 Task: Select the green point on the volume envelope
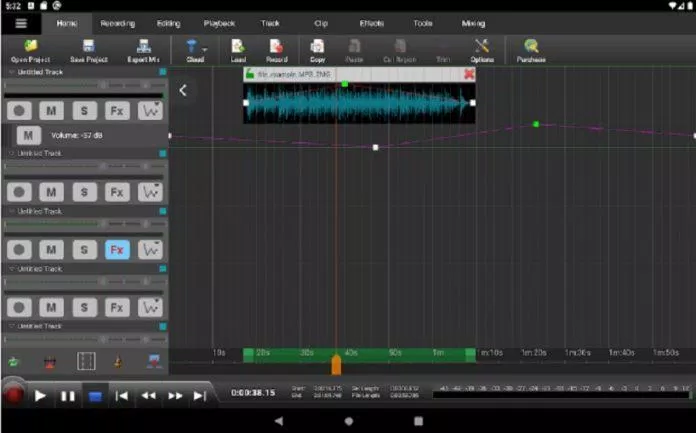pos(536,124)
